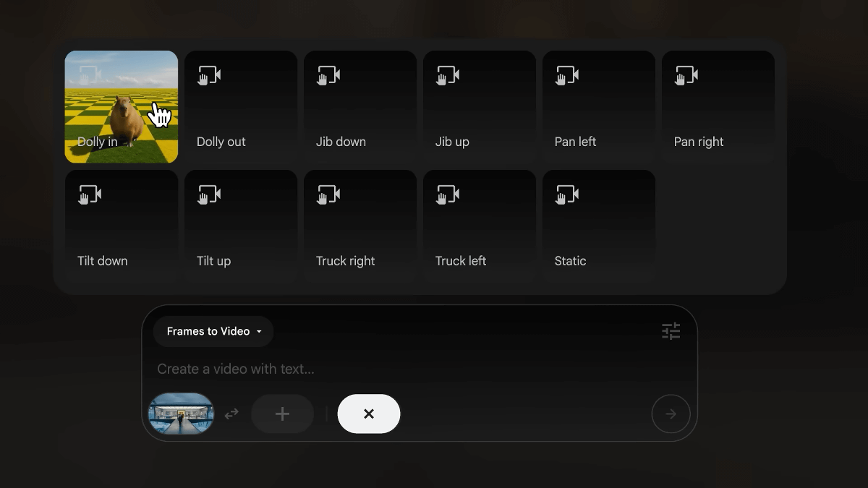
Task: Submit prompt with the arrow button
Action: point(671,414)
